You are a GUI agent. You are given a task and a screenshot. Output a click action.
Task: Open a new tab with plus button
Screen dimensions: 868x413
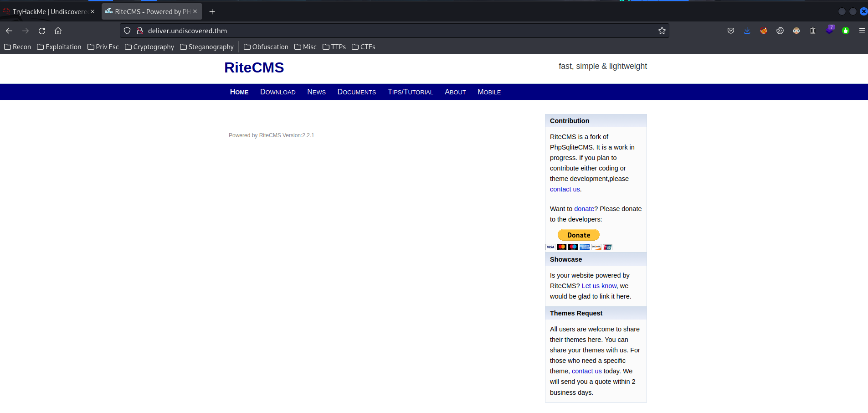coord(212,12)
